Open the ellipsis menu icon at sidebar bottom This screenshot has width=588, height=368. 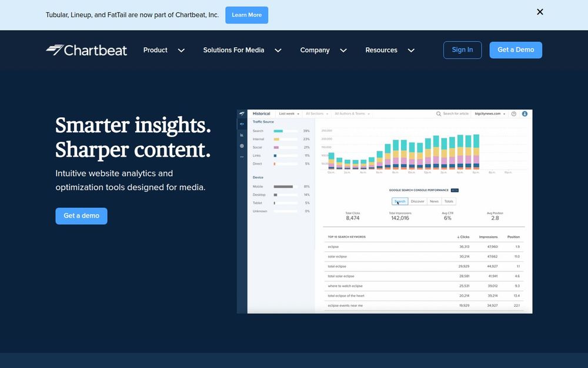coord(242,157)
